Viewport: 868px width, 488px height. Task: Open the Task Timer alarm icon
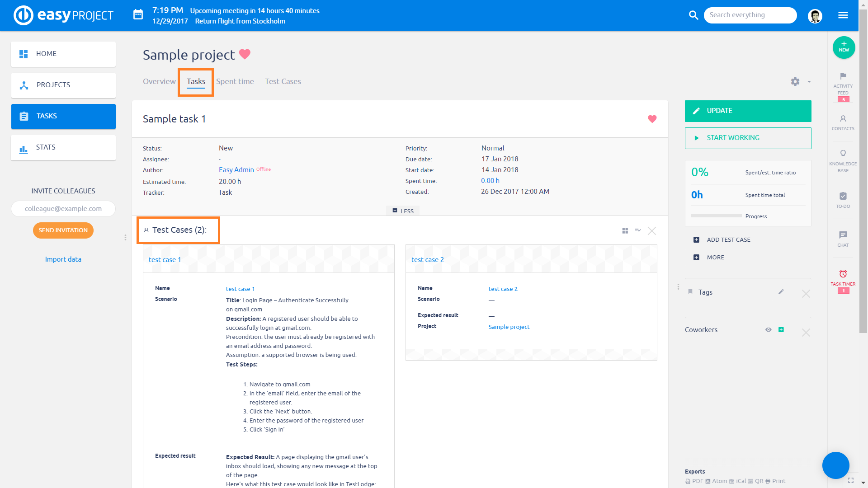click(843, 274)
